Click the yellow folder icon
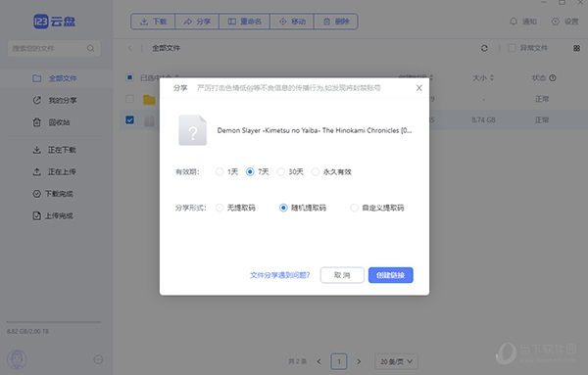This screenshot has width=588, height=375. (149, 99)
